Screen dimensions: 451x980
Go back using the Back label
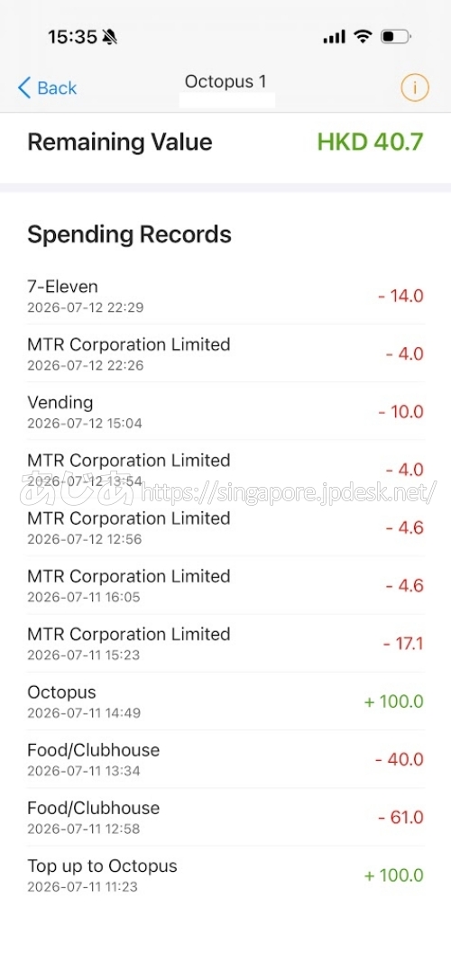tap(57, 88)
